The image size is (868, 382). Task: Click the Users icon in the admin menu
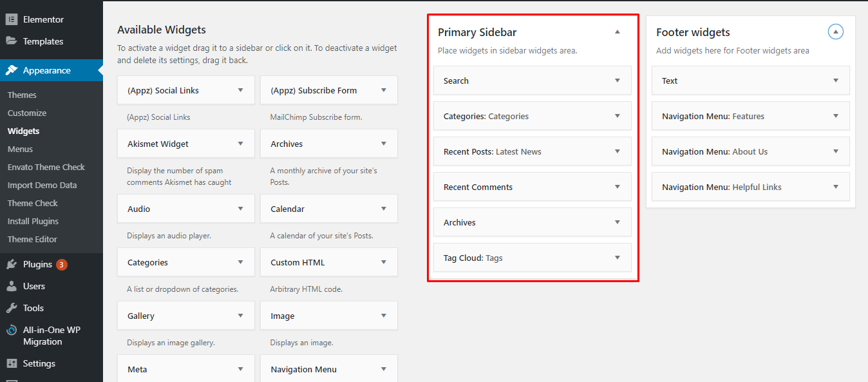pyautogui.click(x=11, y=286)
